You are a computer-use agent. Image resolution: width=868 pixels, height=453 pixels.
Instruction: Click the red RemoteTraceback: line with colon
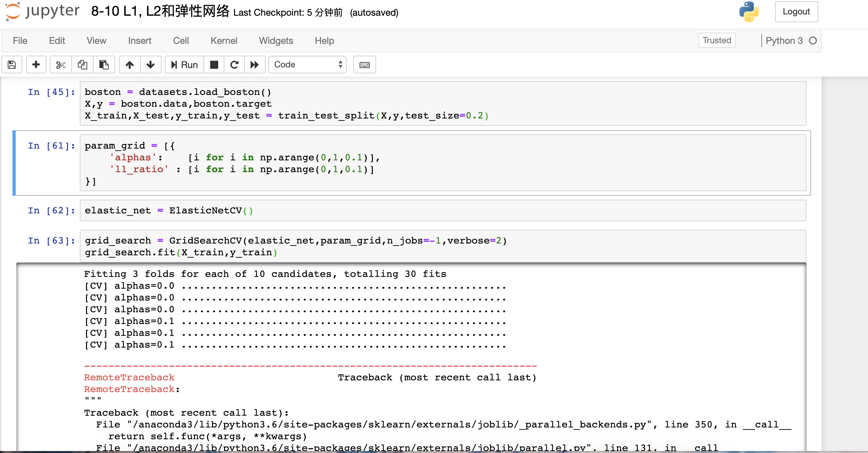pyautogui.click(x=132, y=389)
